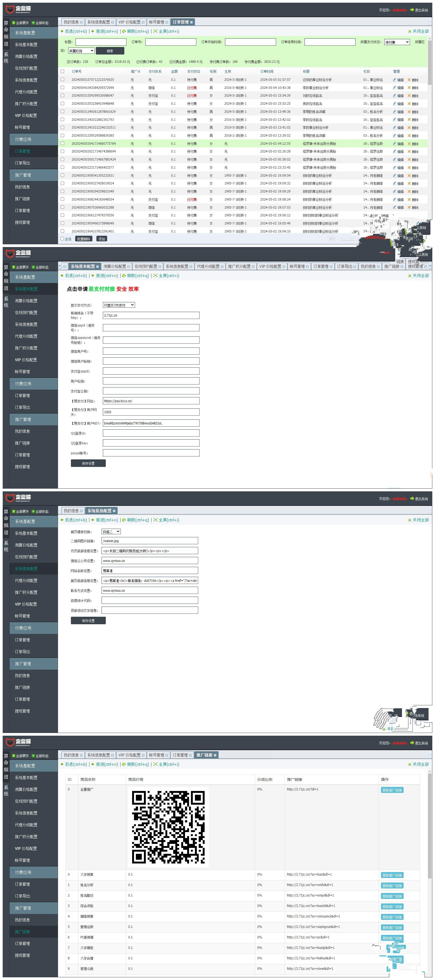This screenshot has width=435, height=980.
Task: Click 保存设置 on 系统信息配置 page
Action: point(88,620)
